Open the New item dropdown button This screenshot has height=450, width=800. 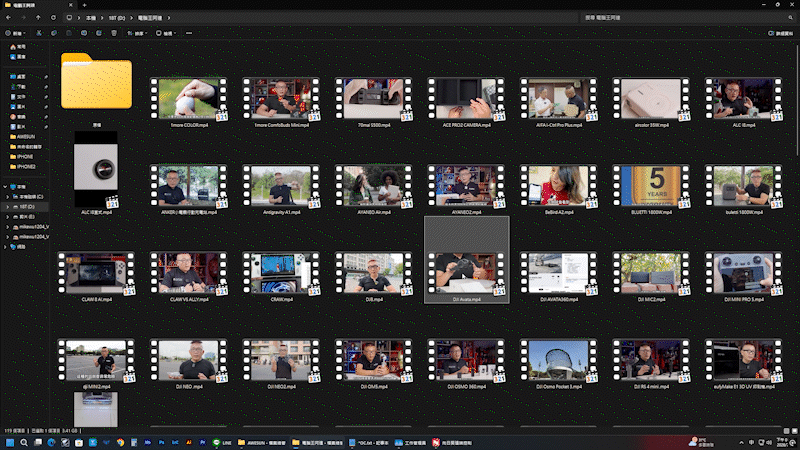coord(15,33)
